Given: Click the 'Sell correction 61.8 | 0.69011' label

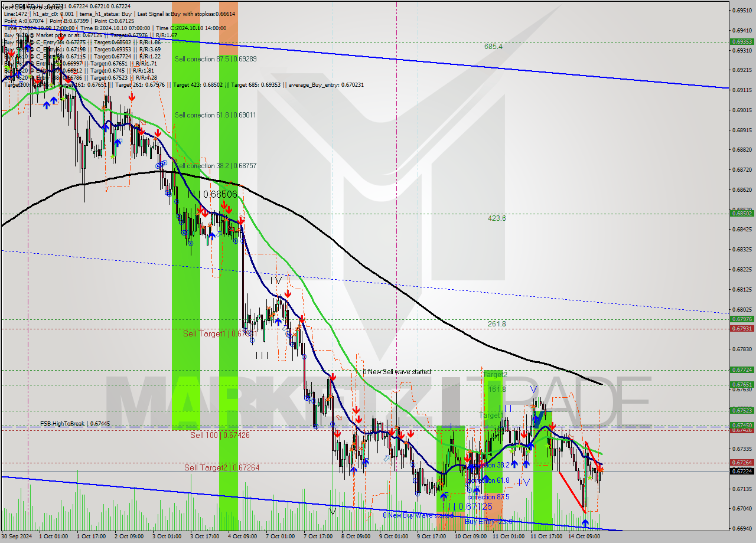Looking at the screenshot, I should coord(215,115).
